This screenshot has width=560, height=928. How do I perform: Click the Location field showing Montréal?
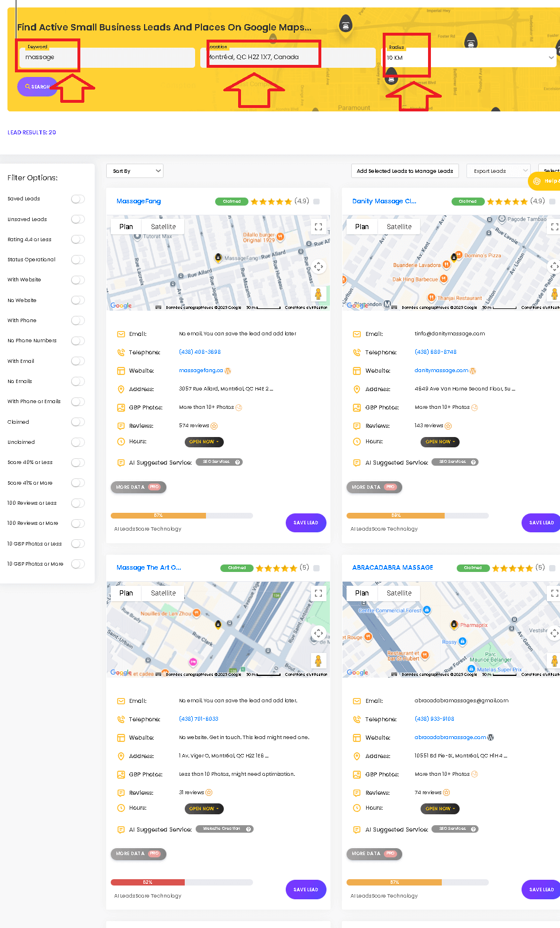click(x=288, y=57)
